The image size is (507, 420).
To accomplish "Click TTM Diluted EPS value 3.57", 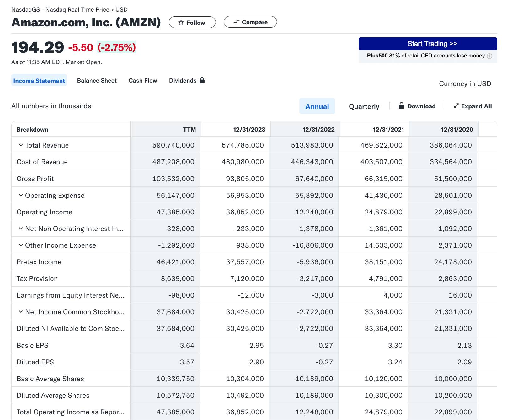I will point(187,362).
